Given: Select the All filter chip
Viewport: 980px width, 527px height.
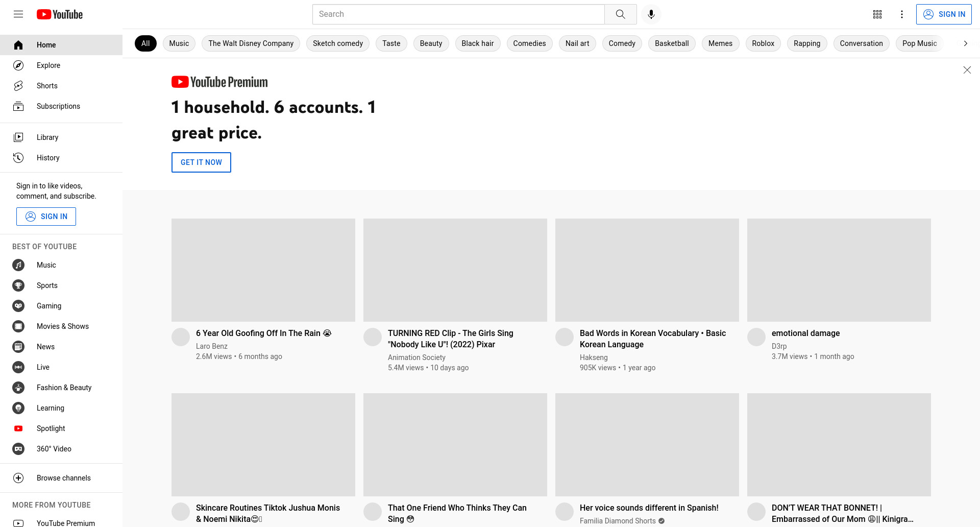Looking at the screenshot, I should click(x=145, y=43).
